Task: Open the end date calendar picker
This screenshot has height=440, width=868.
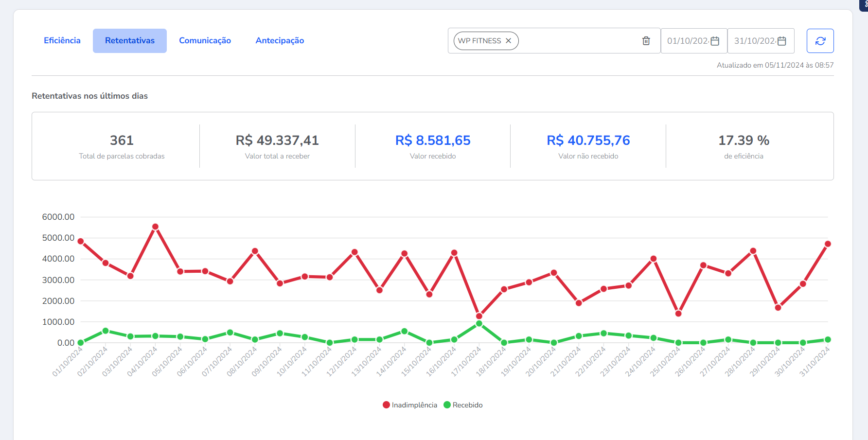Action: [782, 41]
